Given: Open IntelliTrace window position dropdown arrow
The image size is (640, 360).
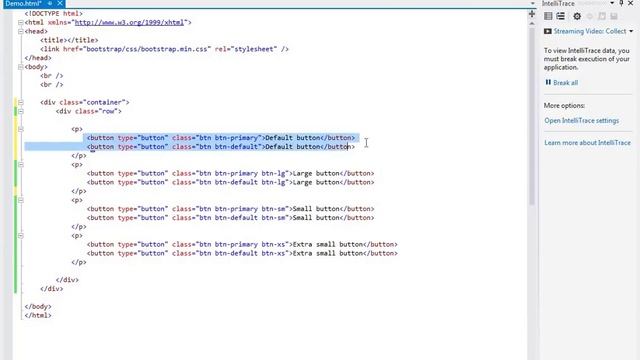Looking at the screenshot, I should pos(612,3).
